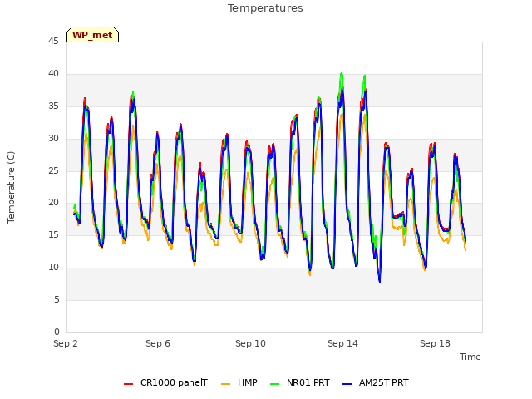Click the Sep 10 axis tick label
532x399 pixels.
pyautogui.click(x=250, y=343)
